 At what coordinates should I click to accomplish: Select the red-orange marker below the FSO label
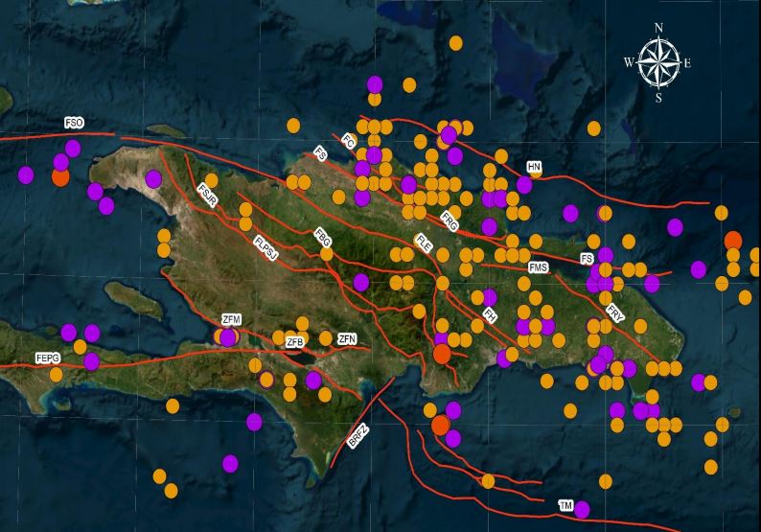tap(60, 176)
